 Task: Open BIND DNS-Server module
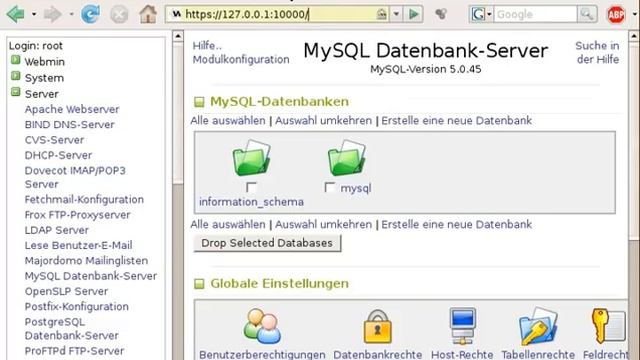[69, 124]
